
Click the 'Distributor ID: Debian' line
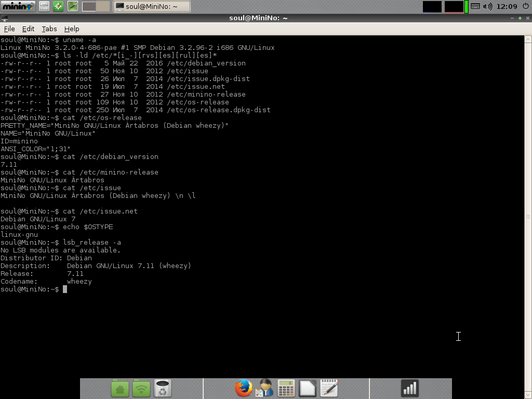coord(46,258)
